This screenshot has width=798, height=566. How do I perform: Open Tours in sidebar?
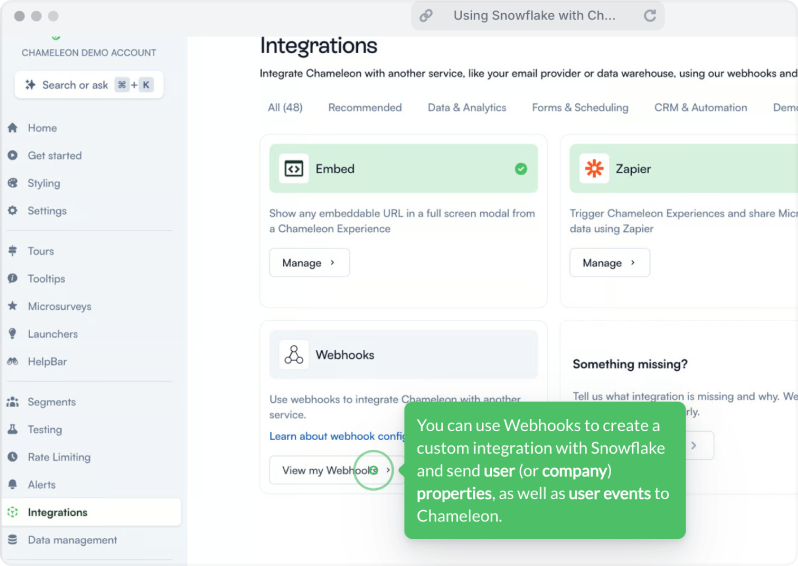pyautogui.click(x=41, y=251)
